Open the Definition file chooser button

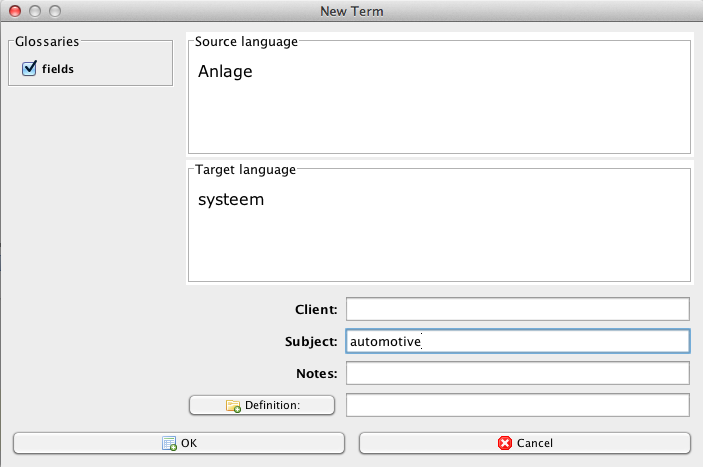(x=261, y=405)
